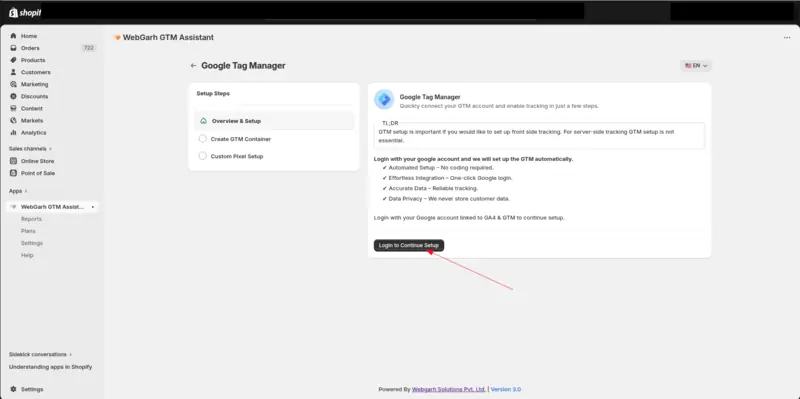
Task: Open the Marketing icon in the sidebar
Action: tap(14, 84)
